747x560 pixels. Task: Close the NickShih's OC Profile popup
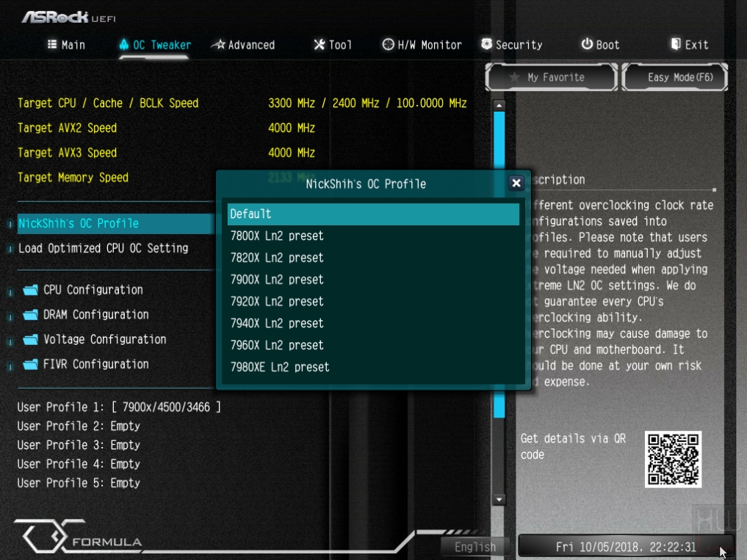click(516, 183)
